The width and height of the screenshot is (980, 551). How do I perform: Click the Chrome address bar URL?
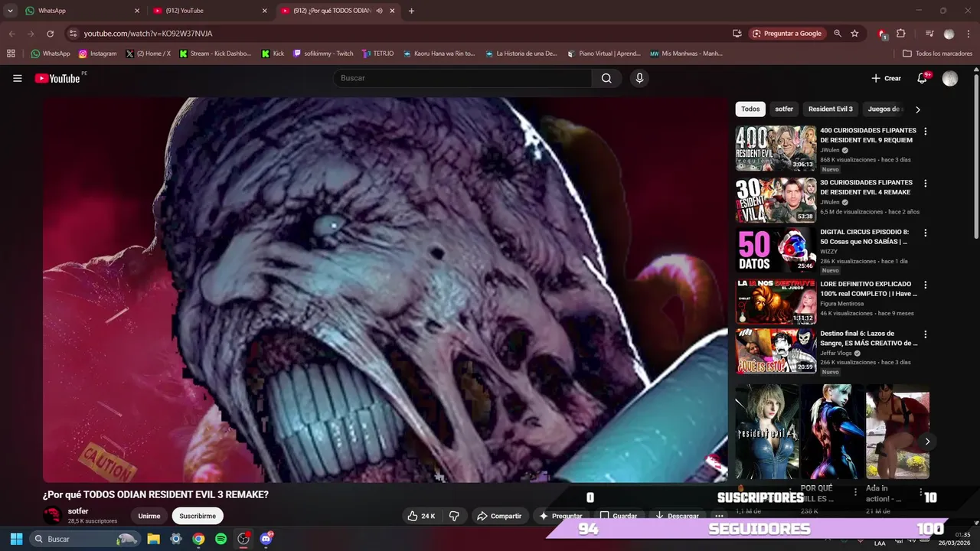[148, 34]
